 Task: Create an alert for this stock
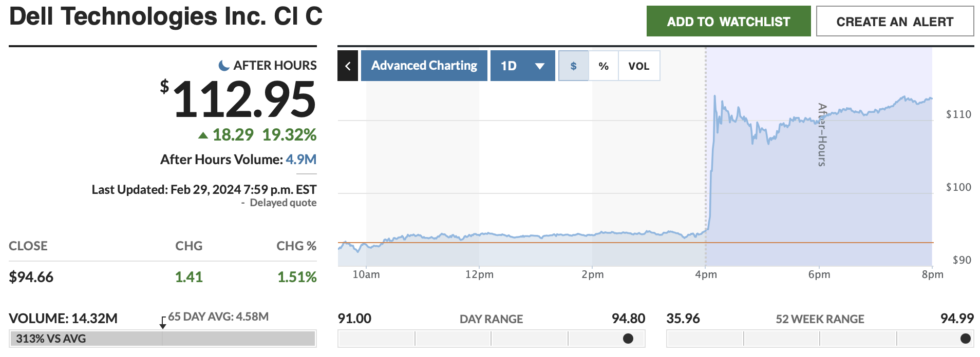coord(894,22)
